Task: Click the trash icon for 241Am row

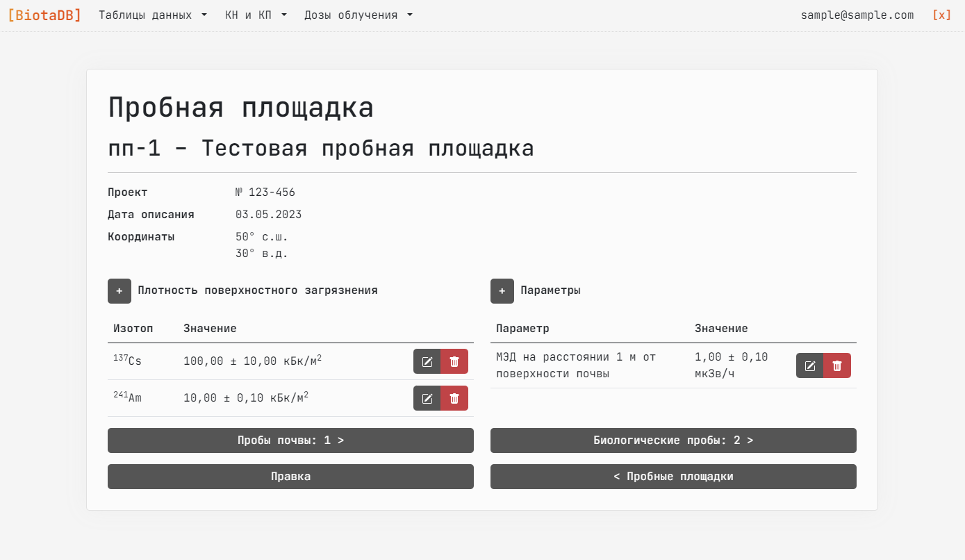Action: [x=454, y=398]
